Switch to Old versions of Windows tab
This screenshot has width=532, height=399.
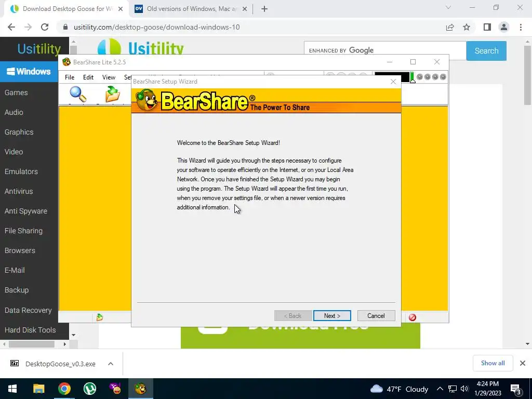pyautogui.click(x=191, y=9)
